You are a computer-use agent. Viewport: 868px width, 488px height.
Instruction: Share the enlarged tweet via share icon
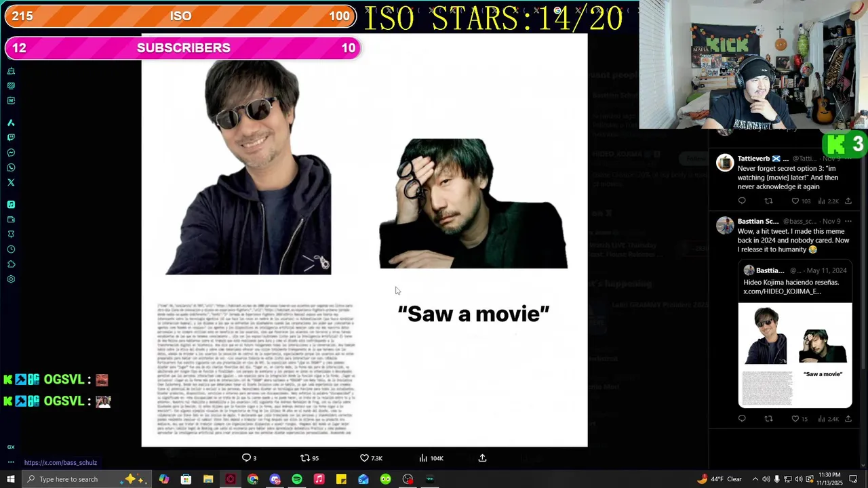[x=482, y=458]
